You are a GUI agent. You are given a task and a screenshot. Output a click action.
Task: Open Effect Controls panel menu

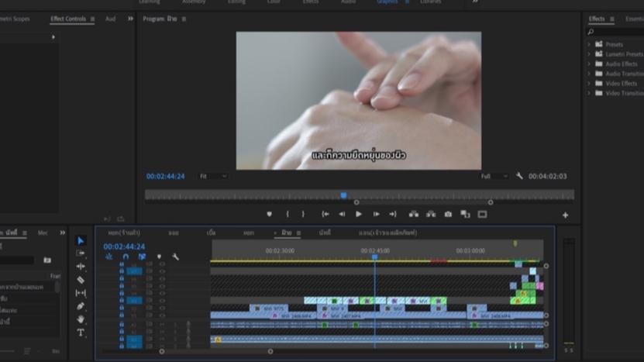tap(92, 19)
